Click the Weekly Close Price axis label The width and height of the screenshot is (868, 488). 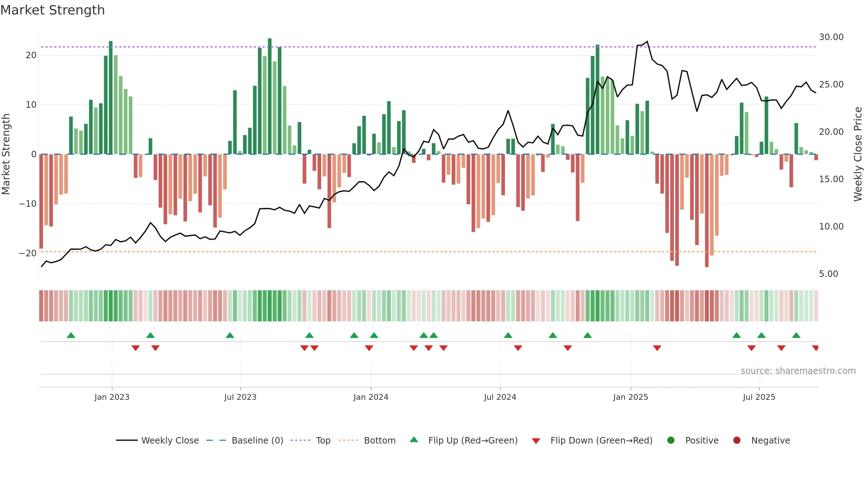[x=858, y=154]
